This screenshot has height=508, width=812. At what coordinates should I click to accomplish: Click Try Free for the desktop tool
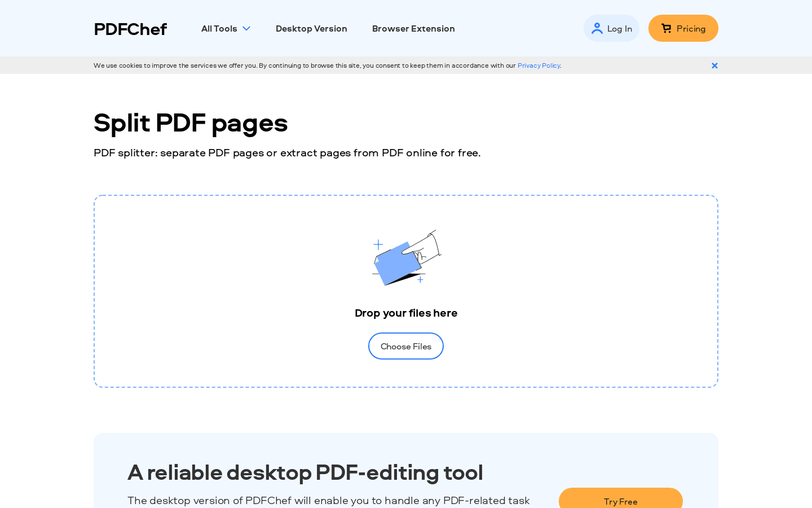[621, 501]
